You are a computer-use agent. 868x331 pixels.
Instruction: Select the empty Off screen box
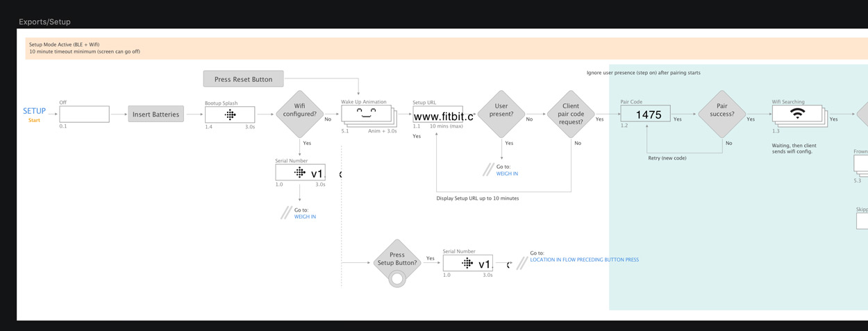84,114
